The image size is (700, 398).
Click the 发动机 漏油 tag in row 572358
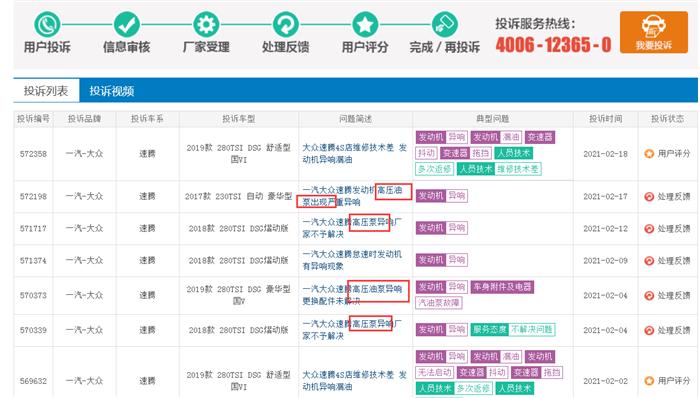(496, 137)
